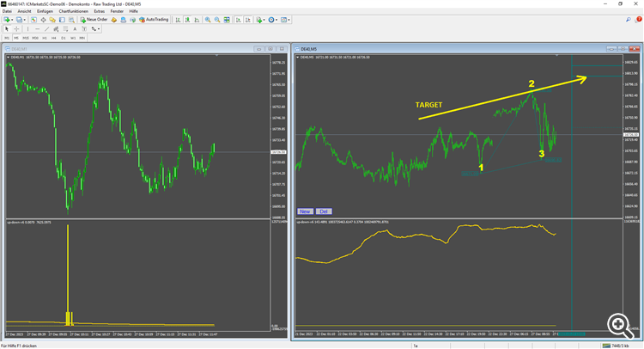Toggle AutoTrading on or off
644x349 pixels.
(x=154, y=20)
